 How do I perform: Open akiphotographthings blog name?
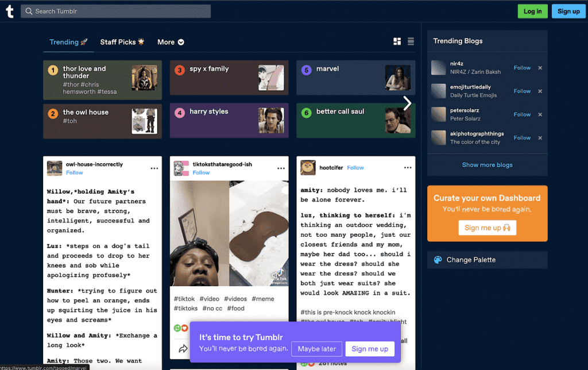tap(477, 134)
